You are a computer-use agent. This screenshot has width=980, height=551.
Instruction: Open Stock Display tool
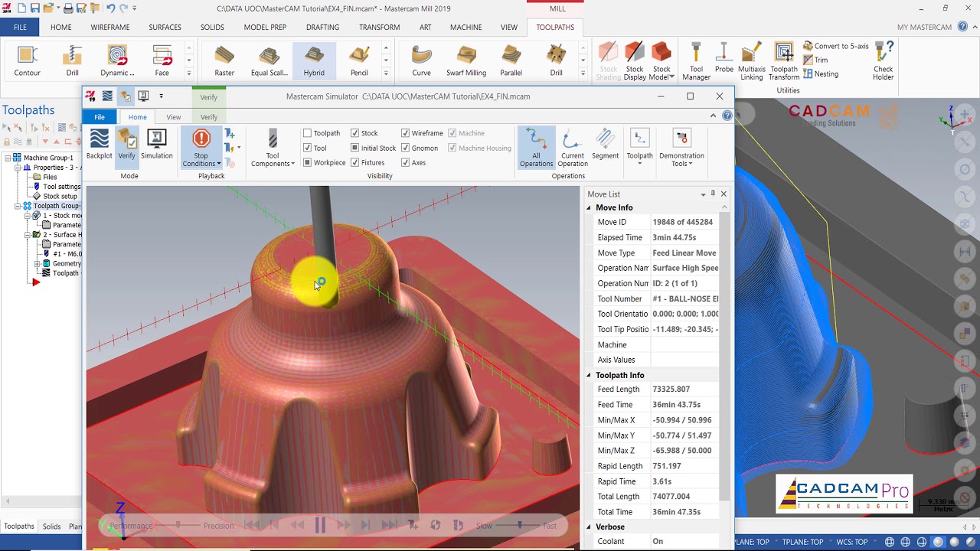coord(635,61)
